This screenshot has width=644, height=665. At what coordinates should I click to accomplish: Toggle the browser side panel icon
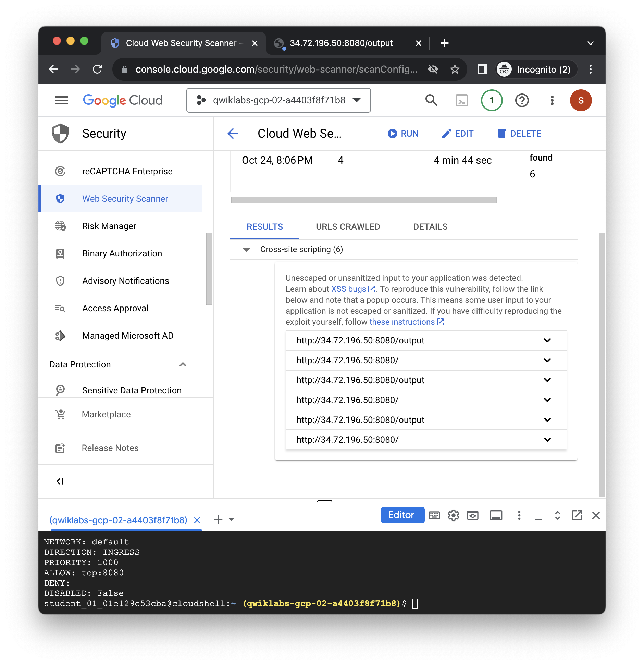(x=482, y=70)
